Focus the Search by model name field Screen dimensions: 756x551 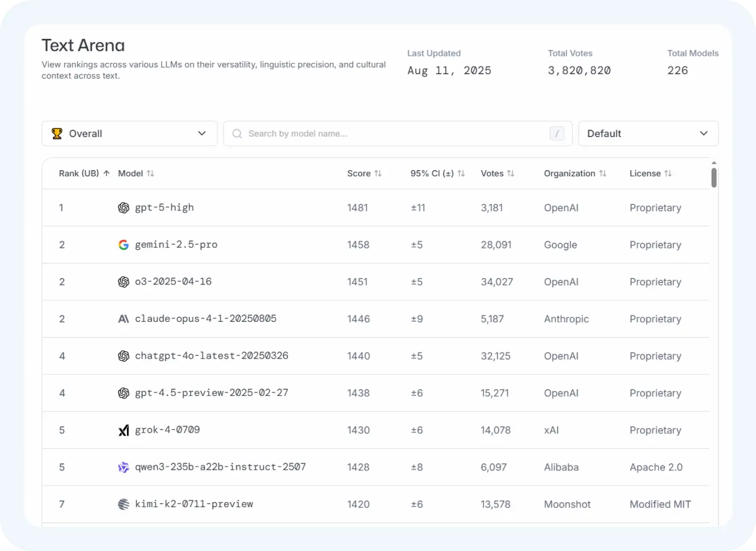[x=398, y=133]
